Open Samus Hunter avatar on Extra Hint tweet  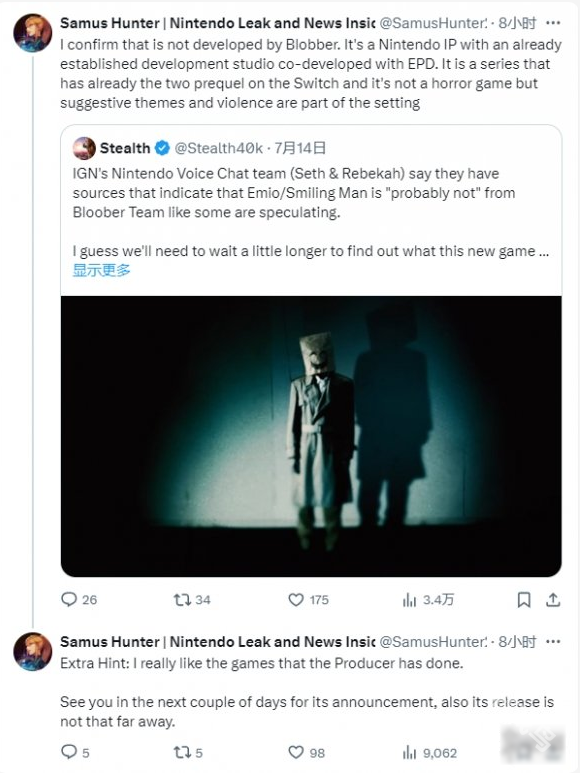pos(33,651)
